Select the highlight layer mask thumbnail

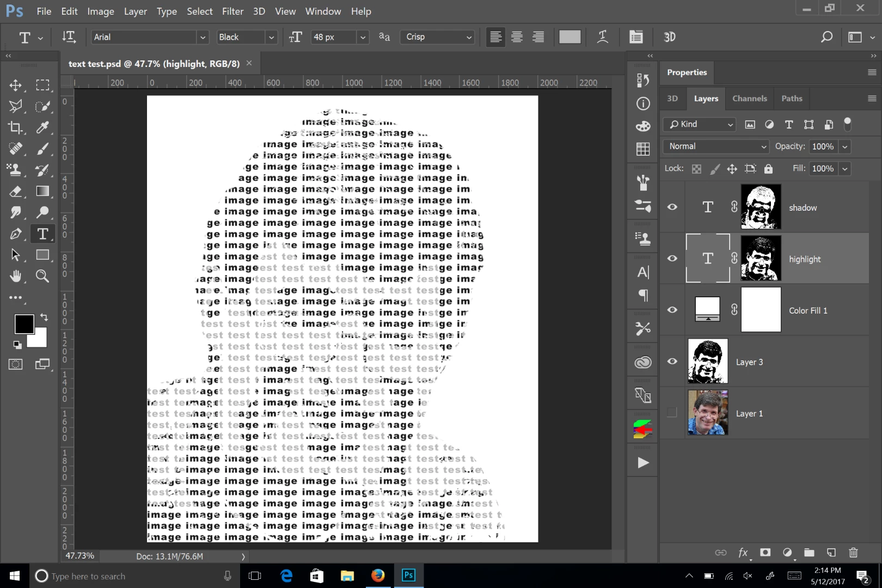761,258
